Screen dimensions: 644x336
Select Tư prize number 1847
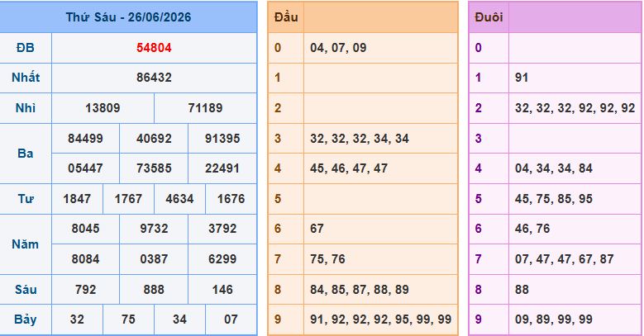(x=77, y=199)
